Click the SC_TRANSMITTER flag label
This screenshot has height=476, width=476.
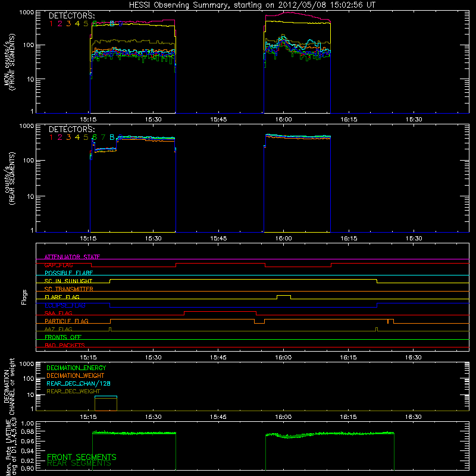click(x=69, y=289)
